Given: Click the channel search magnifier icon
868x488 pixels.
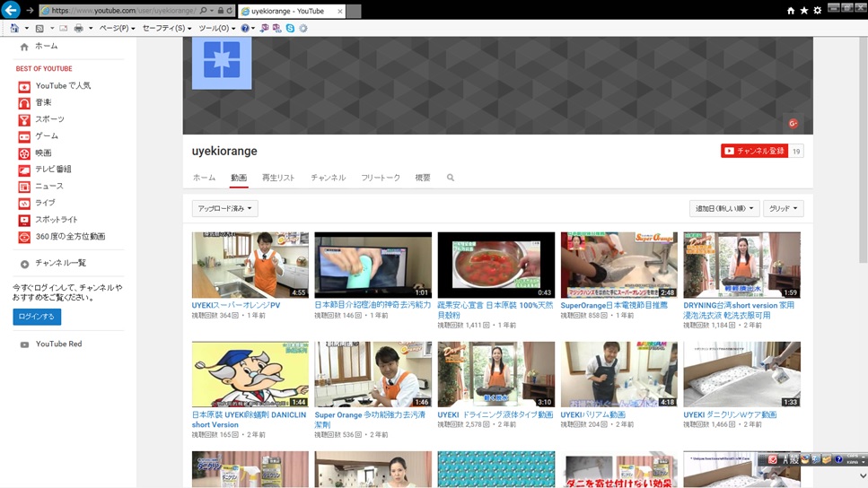Looking at the screenshot, I should (x=451, y=178).
